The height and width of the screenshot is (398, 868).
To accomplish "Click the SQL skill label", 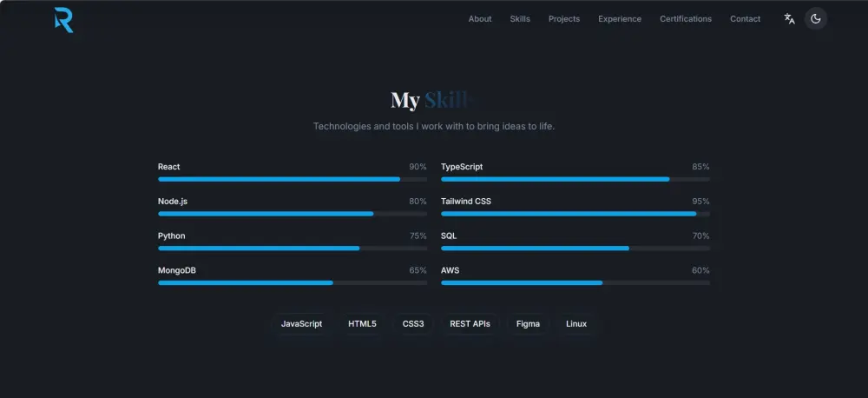I will click(x=449, y=235).
